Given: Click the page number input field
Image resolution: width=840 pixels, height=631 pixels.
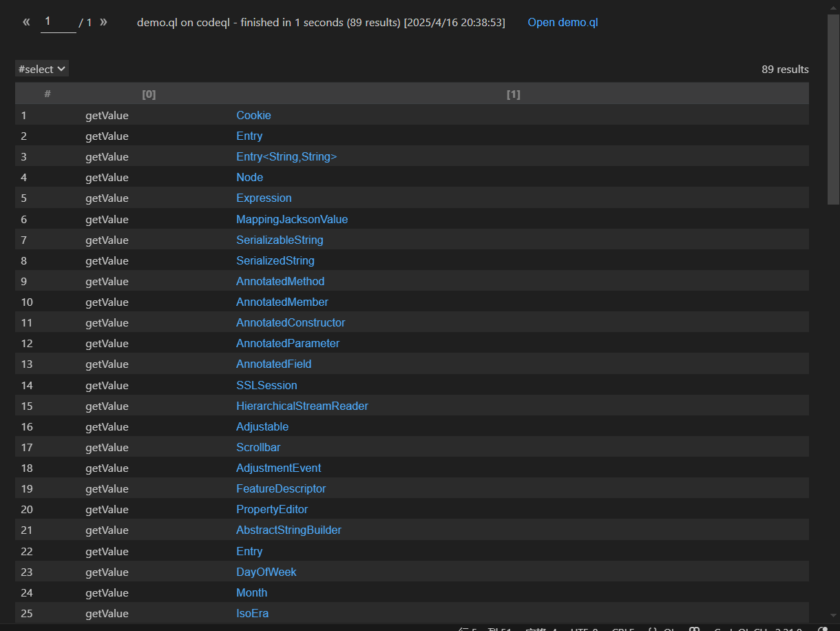Looking at the screenshot, I should [x=59, y=21].
